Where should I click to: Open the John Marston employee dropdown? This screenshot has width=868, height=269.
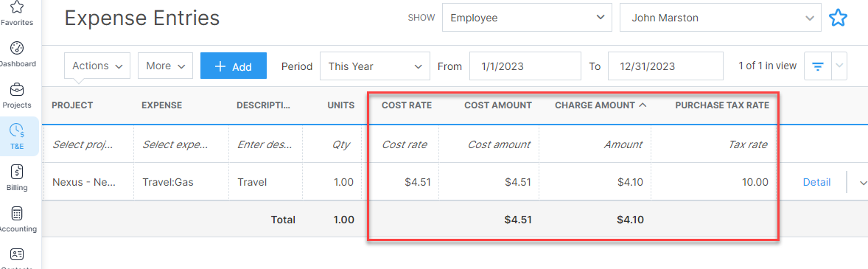[x=720, y=18]
